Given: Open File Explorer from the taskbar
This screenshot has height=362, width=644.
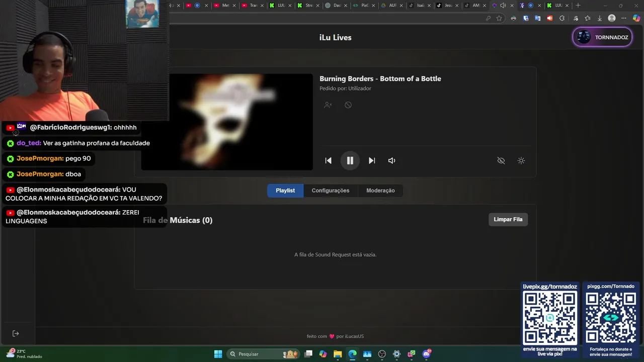Looking at the screenshot, I should (x=338, y=354).
